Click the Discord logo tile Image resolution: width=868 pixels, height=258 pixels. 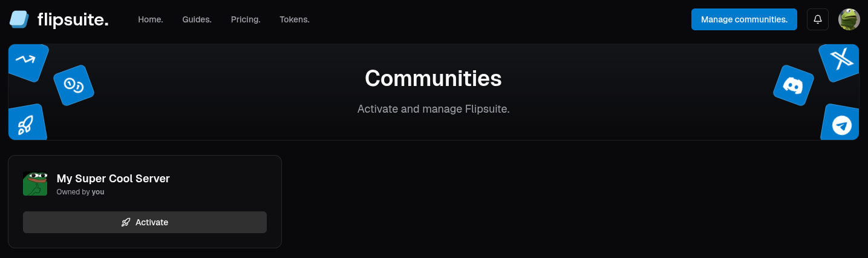click(x=792, y=85)
